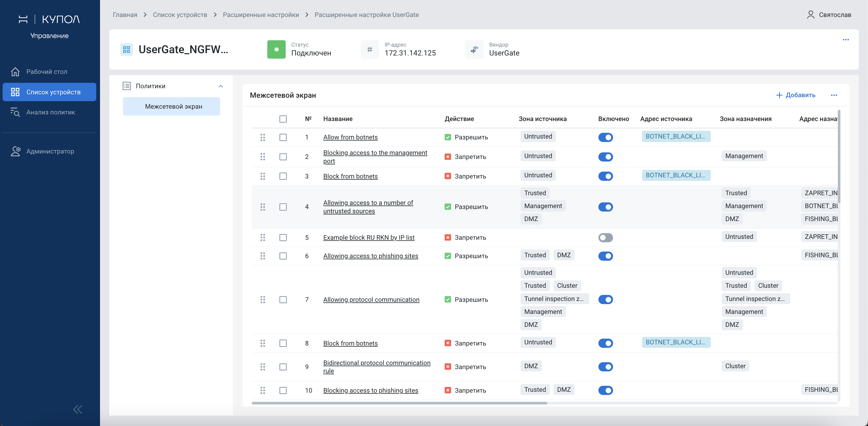Click the Действие column header

(459, 119)
